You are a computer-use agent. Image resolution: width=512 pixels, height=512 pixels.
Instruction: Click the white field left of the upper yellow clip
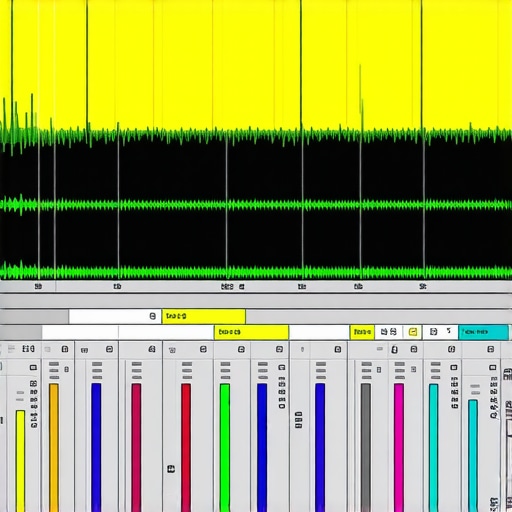(115, 316)
